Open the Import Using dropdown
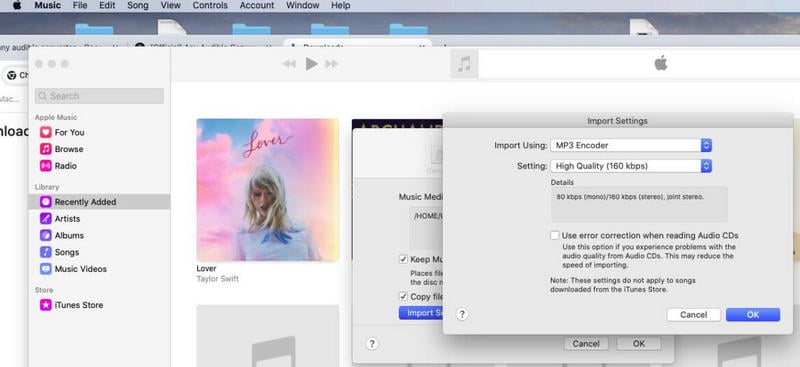Viewport: 800px width, 367px height. pyautogui.click(x=631, y=145)
